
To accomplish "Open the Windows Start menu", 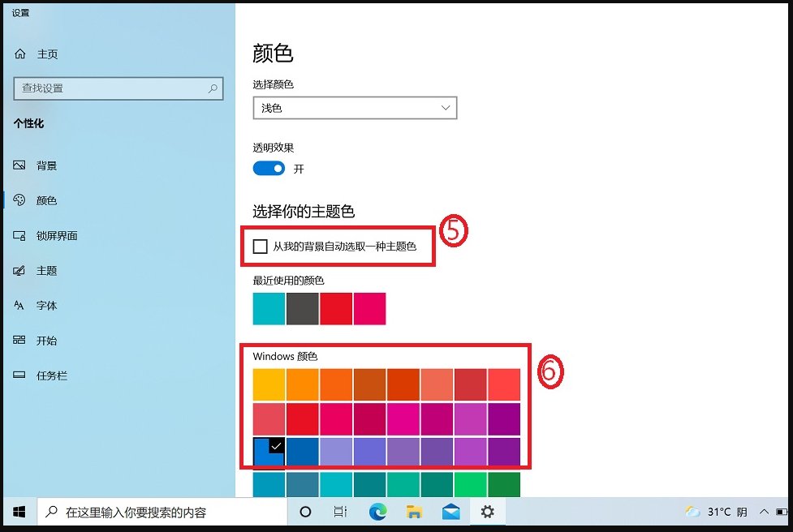I will point(18,512).
